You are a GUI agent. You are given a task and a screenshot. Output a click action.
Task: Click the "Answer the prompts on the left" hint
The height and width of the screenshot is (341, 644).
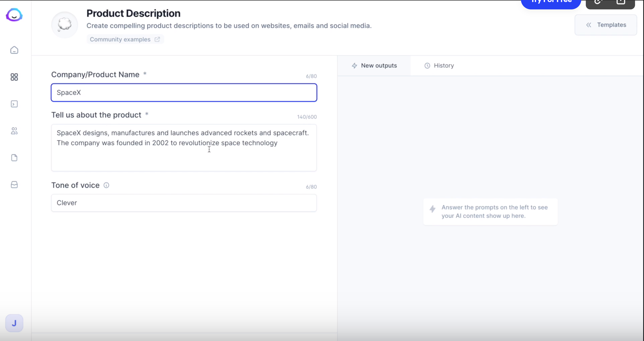coord(490,212)
